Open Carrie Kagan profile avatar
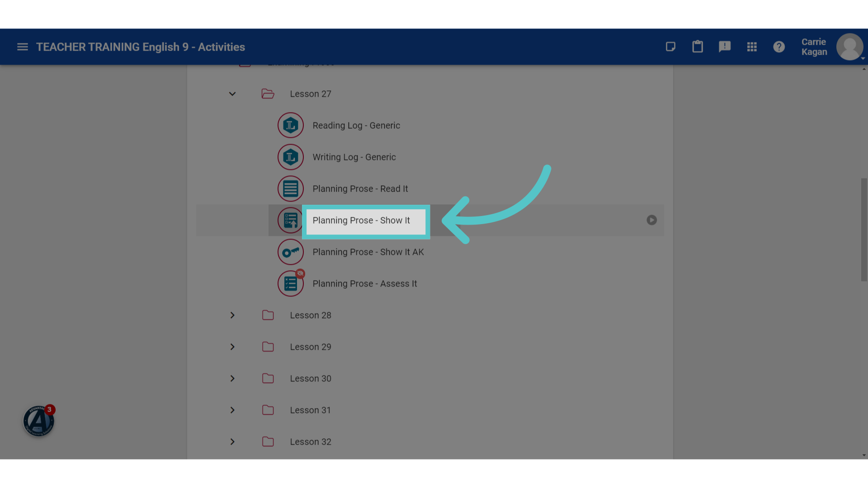This screenshot has height=488, width=868. 849,47
